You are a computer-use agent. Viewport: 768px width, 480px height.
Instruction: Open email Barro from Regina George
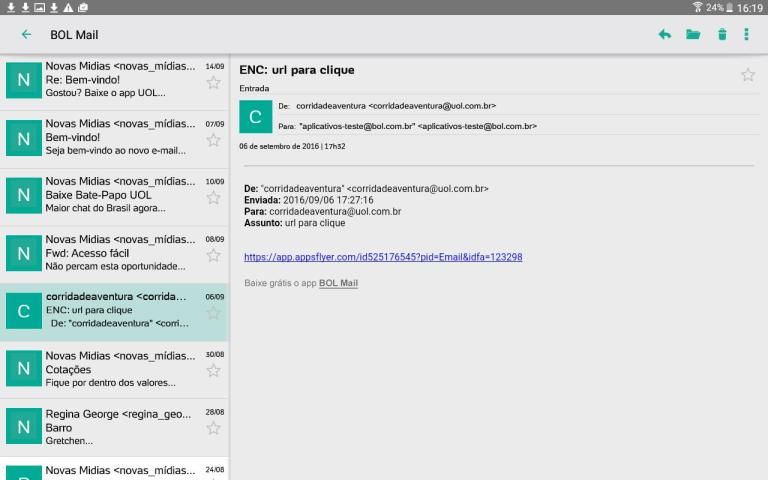(x=114, y=427)
